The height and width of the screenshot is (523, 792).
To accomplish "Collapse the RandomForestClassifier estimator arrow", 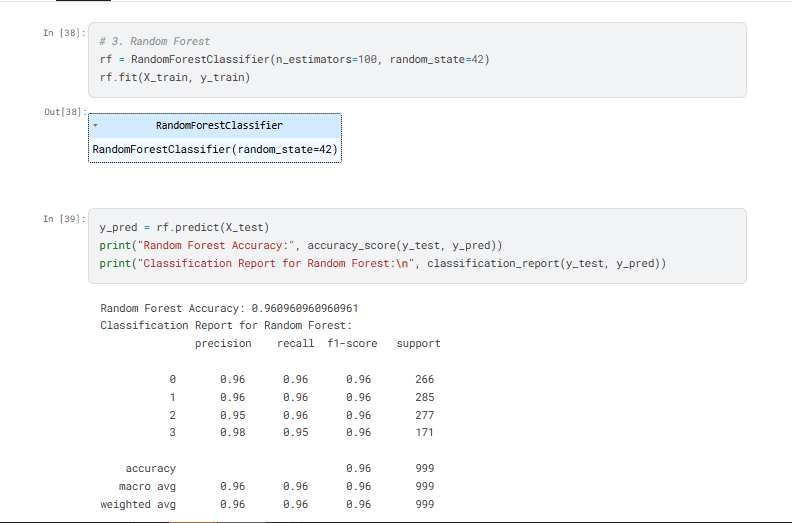I will [x=95, y=127].
